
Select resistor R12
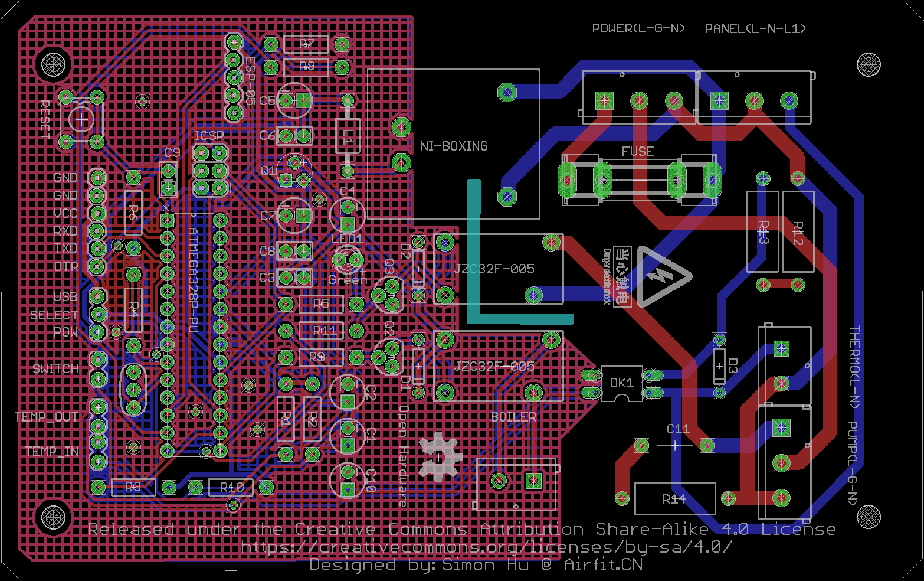pos(798,232)
